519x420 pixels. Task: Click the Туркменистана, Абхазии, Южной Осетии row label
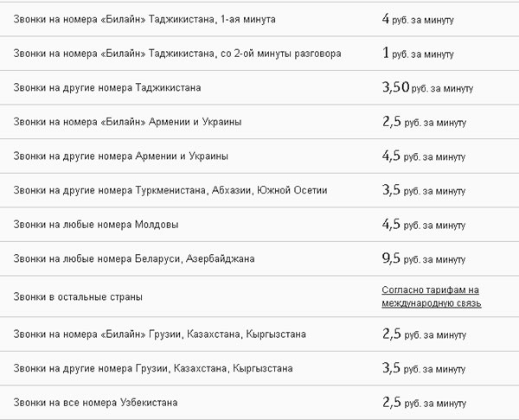[x=170, y=190]
